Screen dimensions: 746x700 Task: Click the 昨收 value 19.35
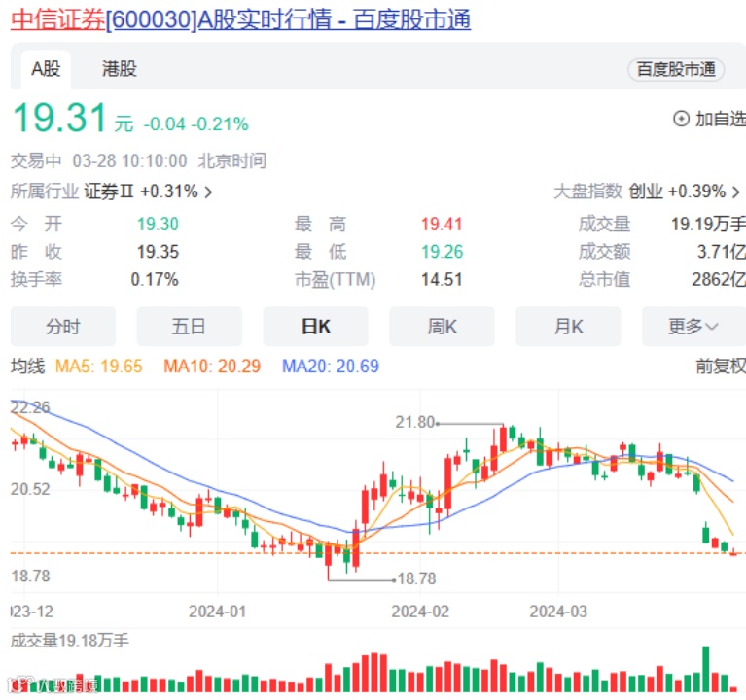(158, 252)
